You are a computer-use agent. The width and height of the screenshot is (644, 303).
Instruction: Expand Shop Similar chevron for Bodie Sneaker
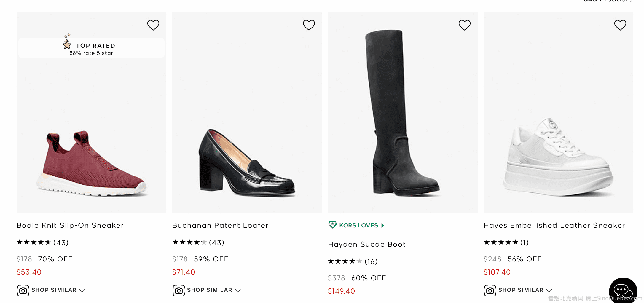pyautogui.click(x=82, y=291)
